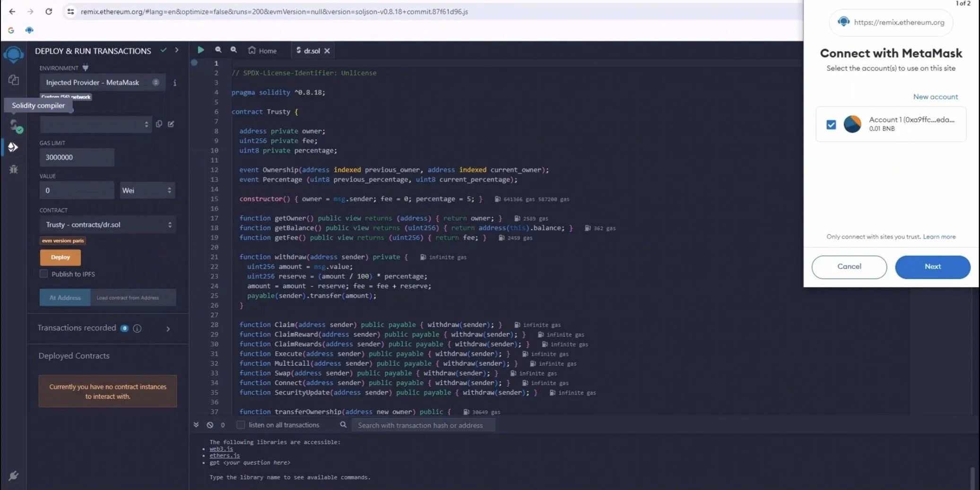
Task: Click the 'contract Trusty {' code line
Action: pyautogui.click(x=265, y=112)
